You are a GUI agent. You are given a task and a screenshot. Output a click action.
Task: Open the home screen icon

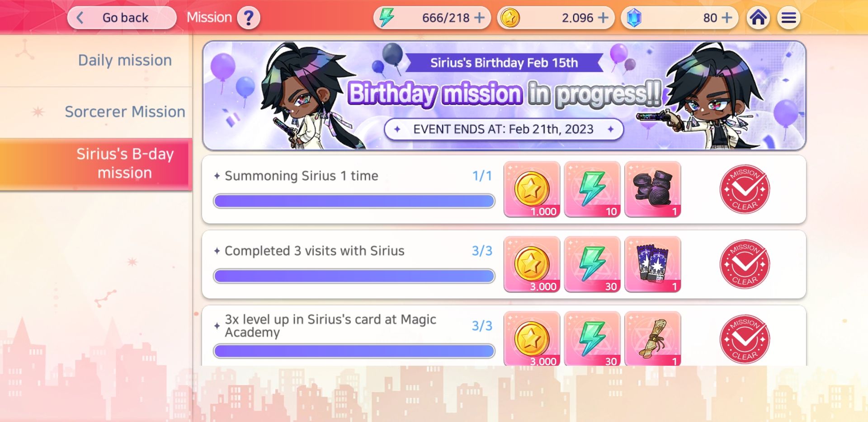(x=758, y=18)
